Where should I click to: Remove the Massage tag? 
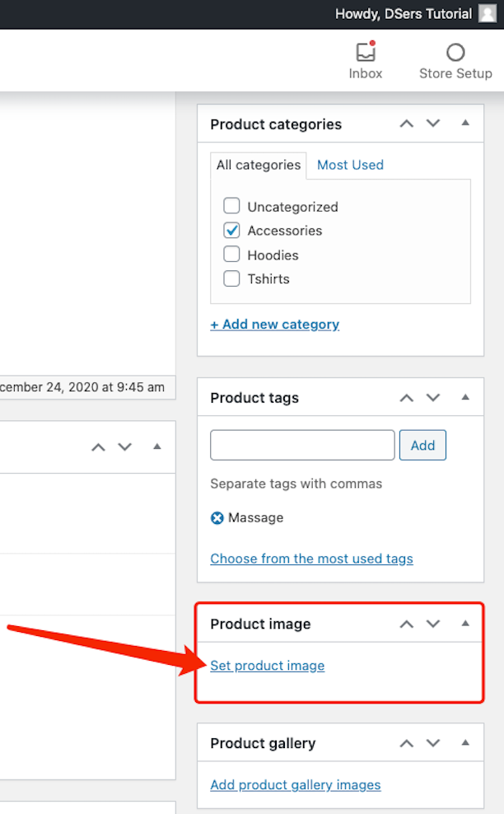pos(217,517)
